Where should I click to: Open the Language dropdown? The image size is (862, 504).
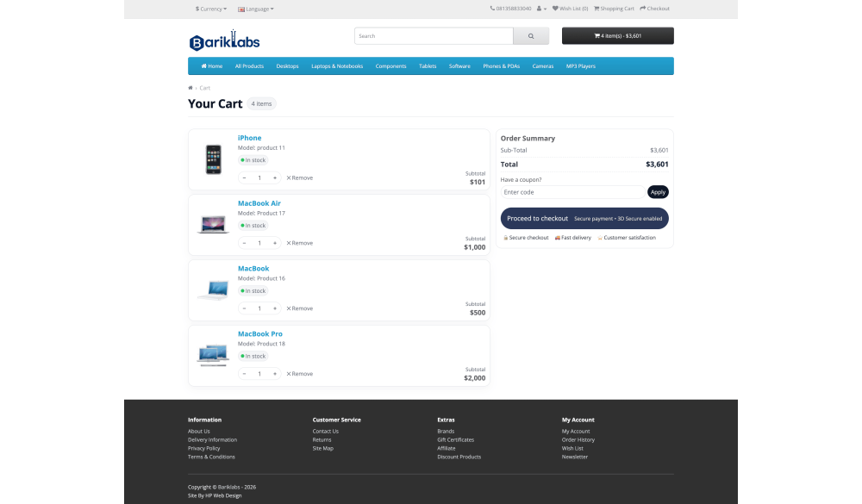tap(255, 9)
